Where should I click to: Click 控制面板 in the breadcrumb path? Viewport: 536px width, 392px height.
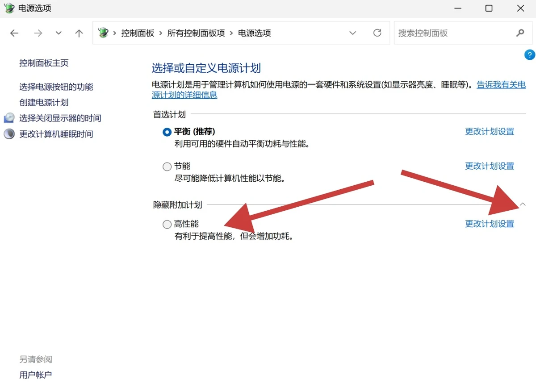(138, 33)
